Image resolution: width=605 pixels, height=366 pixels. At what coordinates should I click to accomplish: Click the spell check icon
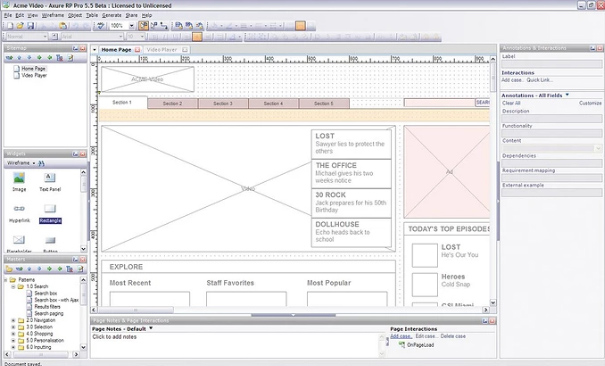100,26
